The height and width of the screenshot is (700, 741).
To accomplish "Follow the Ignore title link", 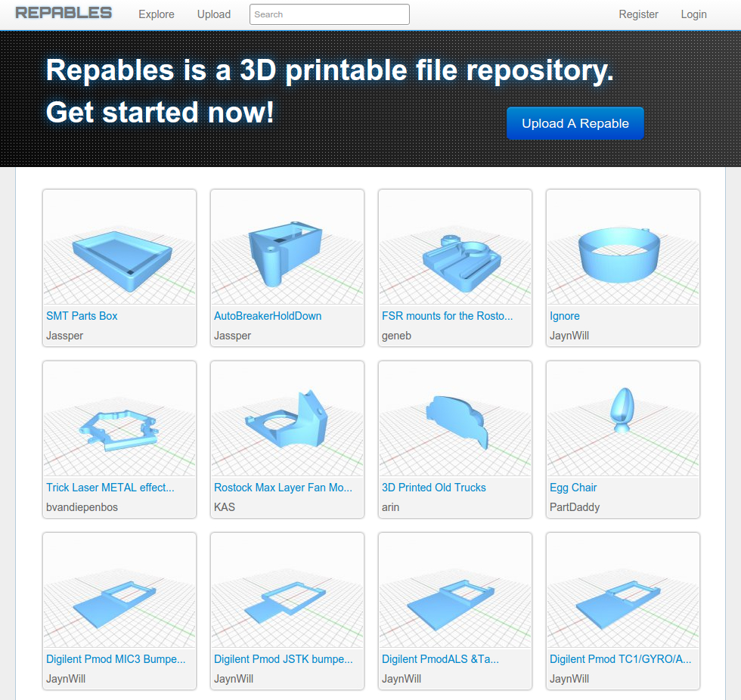I will (x=564, y=317).
